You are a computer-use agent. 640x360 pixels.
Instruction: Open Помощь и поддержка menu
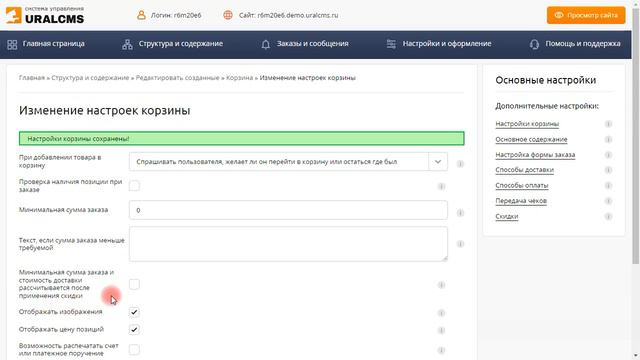coord(583,44)
